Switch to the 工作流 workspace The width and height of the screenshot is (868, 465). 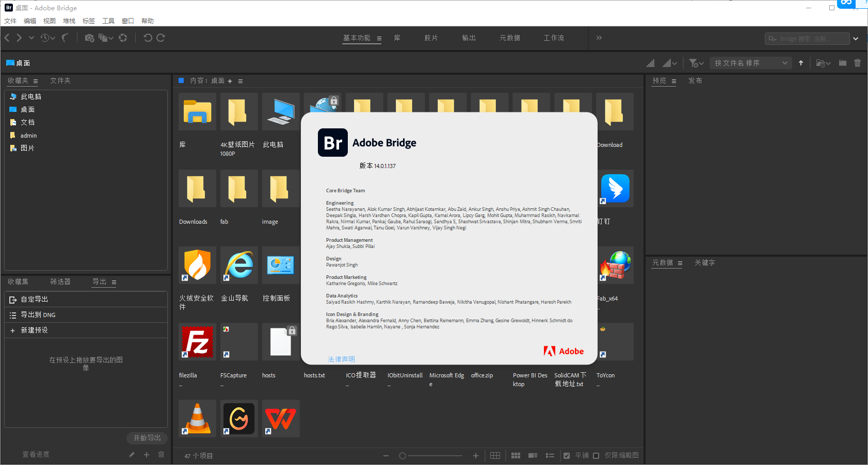coord(553,38)
